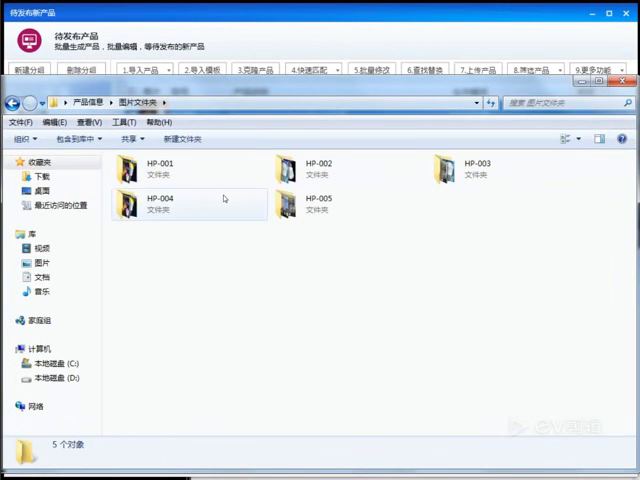
Task: Click the 网络 icon in sidebar
Action: [20, 406]
